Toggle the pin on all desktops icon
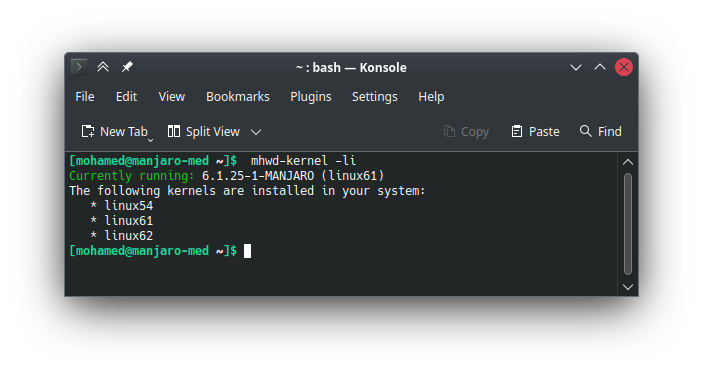The width and height of the screenshot is (703, 373). click(127, 67)
